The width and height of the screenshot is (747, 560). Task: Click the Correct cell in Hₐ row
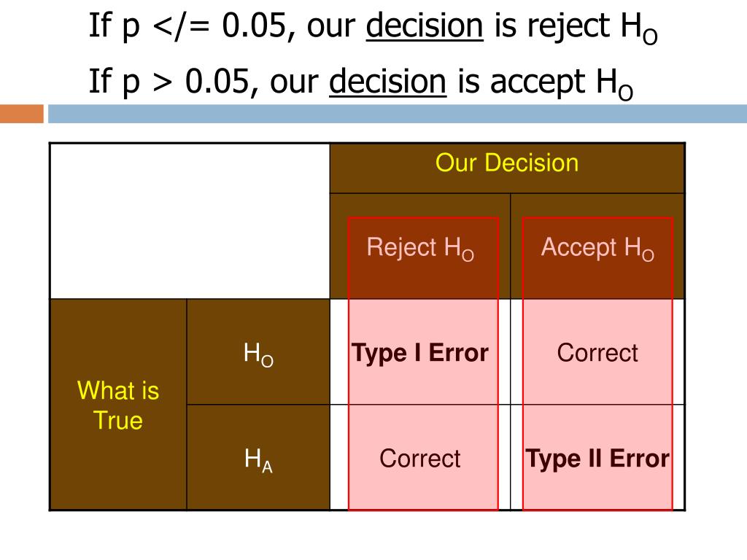click(x=419, y=458)
